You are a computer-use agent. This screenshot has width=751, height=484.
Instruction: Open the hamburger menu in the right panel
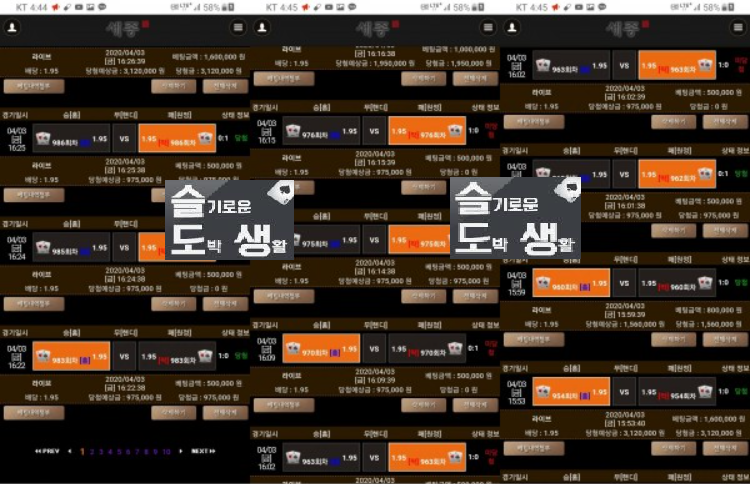point(738,28)
